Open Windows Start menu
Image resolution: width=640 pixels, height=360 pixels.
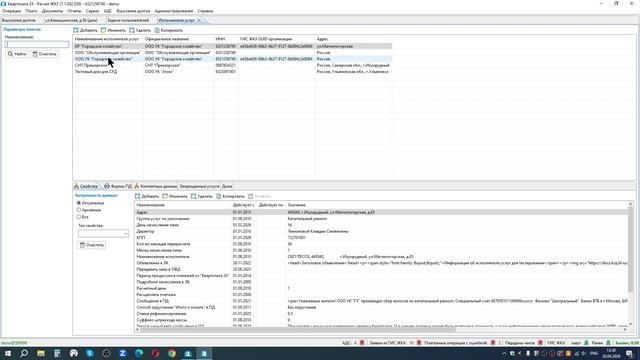8,353
